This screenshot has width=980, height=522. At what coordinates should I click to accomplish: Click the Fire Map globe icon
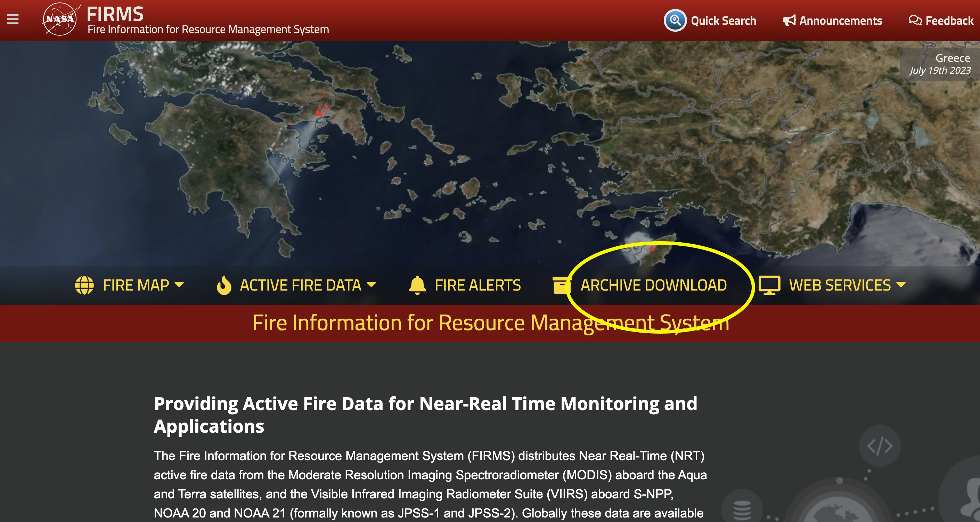pos(84,285)
